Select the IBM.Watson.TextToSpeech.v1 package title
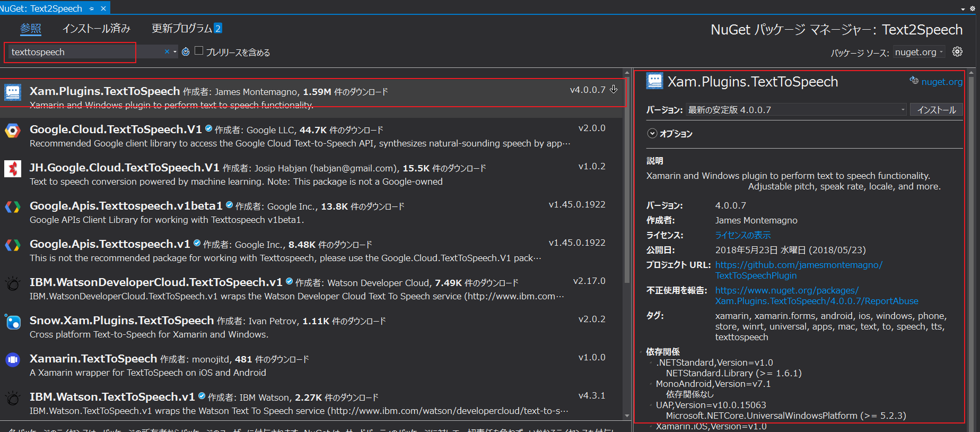The width and height of the screenshot is (980, 432). [112, 397]
